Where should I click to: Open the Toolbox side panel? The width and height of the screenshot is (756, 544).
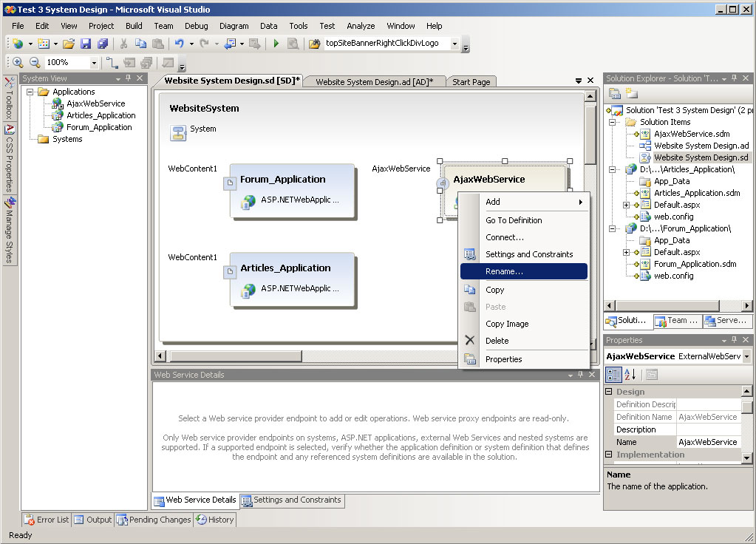9,98
